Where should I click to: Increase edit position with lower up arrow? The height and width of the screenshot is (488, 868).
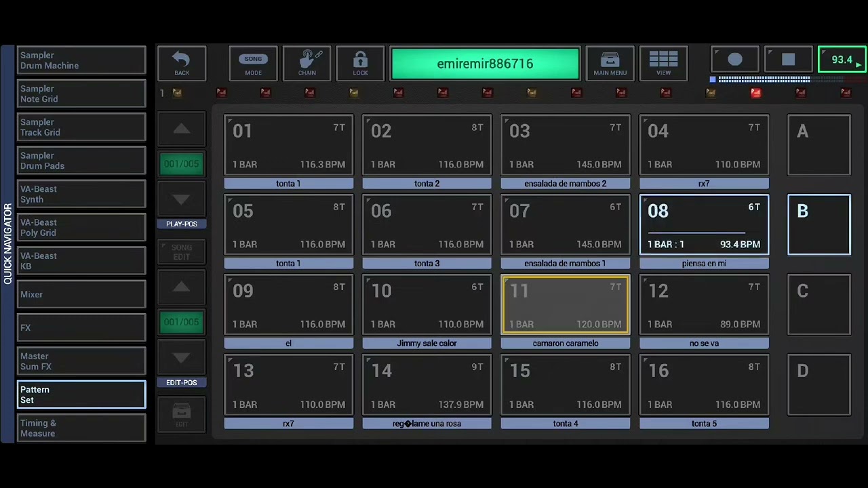181,287
